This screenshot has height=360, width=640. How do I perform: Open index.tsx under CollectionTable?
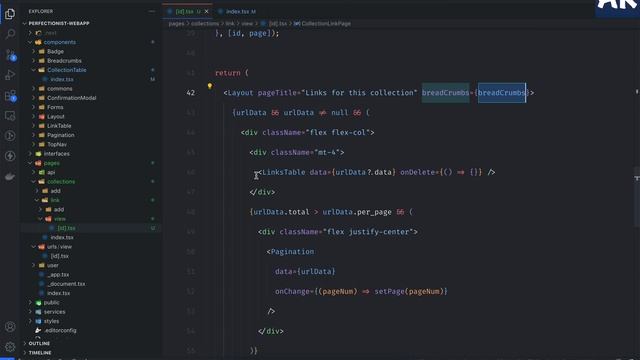coord(62,79)
